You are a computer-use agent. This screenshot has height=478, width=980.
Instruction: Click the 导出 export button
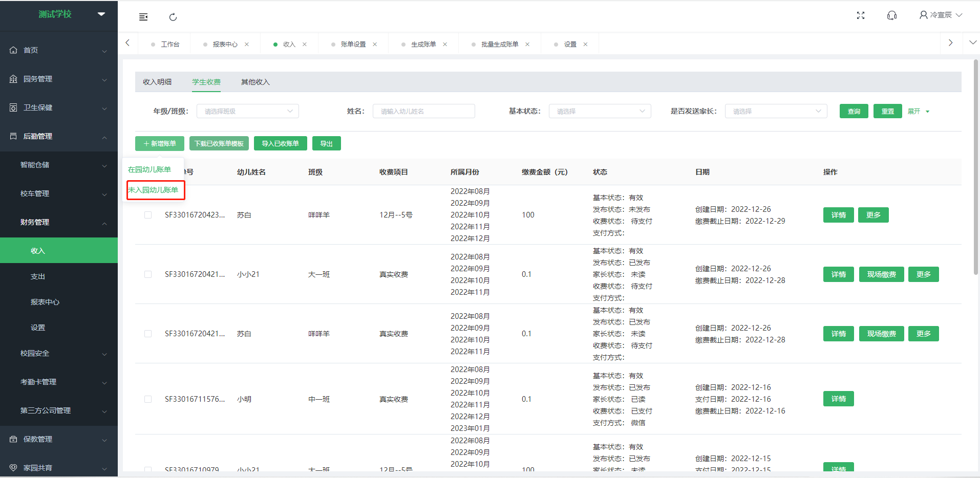tap(327, 143)
